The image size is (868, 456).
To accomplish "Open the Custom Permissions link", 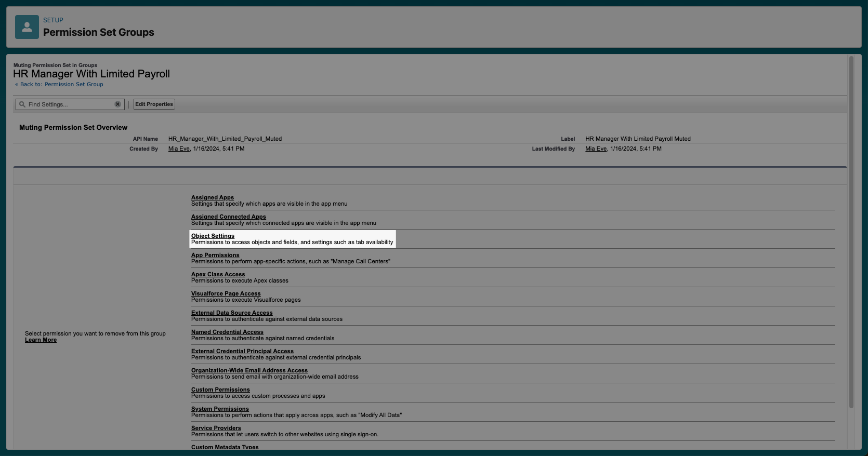I will [x=220, y=390].
